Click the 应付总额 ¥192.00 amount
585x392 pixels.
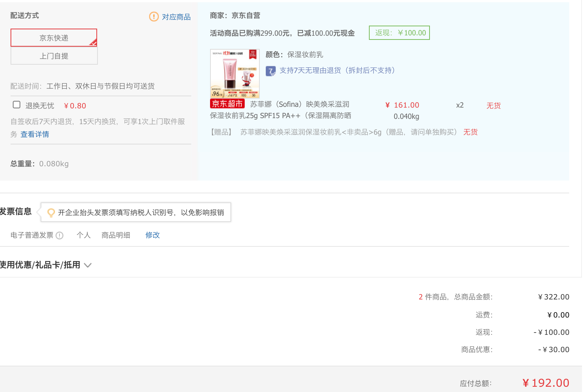(x=546, y=383)
